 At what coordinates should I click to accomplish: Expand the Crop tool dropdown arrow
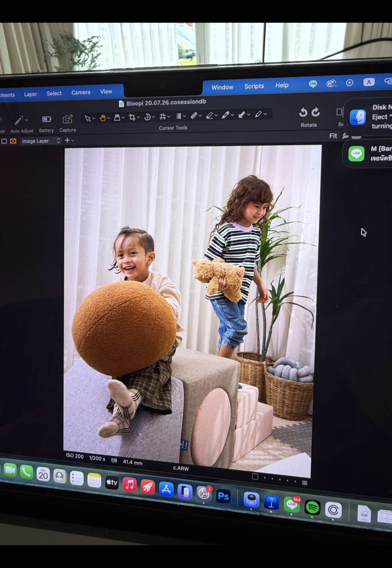coord(138,117)
